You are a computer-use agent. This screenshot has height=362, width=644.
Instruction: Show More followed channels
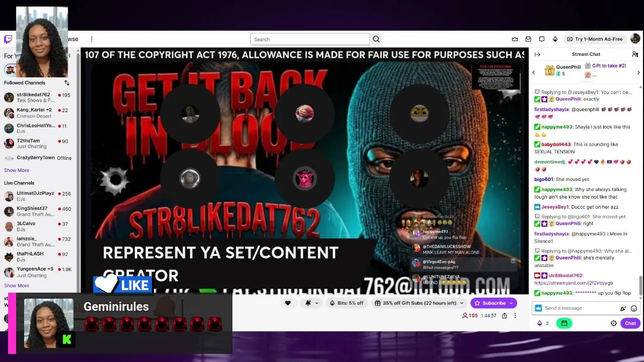(17, 170)
